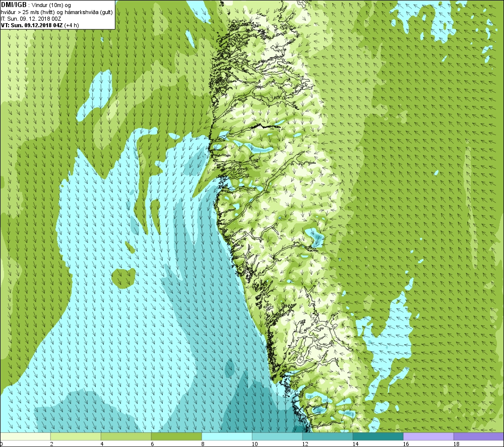
Task: Click the 14–16 m/s dark teal swatch
Action: click(x=378, y=436)
